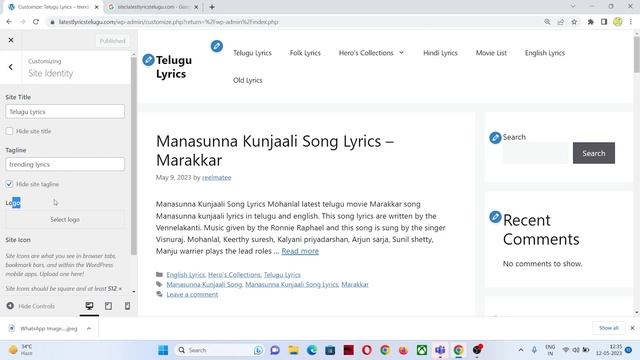This screenshot has width=640, height=360.
Task: Open author reelmatee link
Action: point(216,178)
